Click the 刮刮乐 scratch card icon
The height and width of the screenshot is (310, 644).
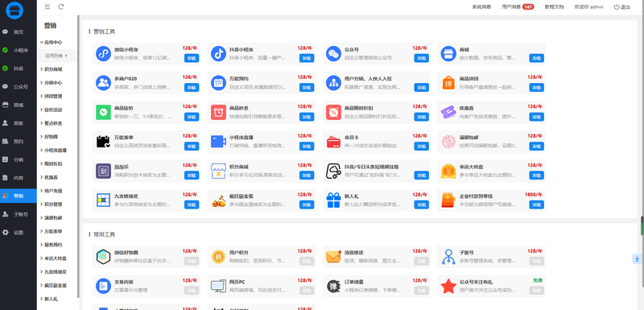tap(104, 171)
